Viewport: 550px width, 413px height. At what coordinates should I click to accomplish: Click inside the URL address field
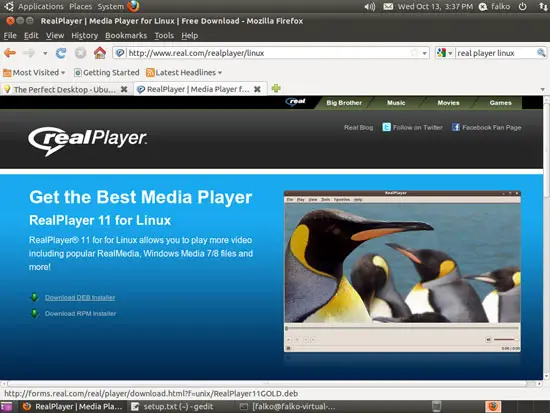point(268,53)
